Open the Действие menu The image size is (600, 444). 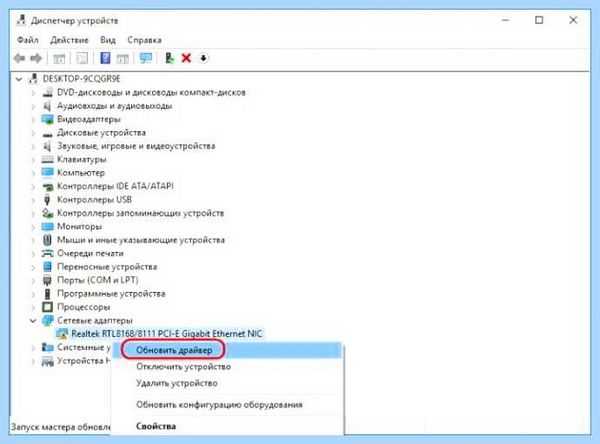69,40
